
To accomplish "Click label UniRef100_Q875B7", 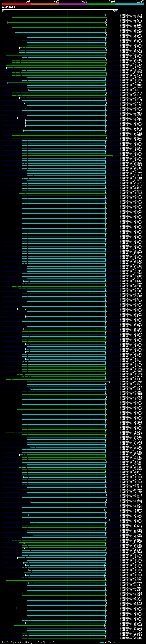I will tap(131, 286).
